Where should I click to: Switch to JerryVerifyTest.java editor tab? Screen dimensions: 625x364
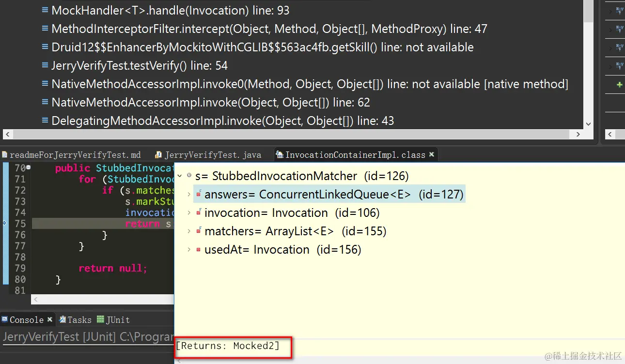pyautogui.click(x=208, y=155)
